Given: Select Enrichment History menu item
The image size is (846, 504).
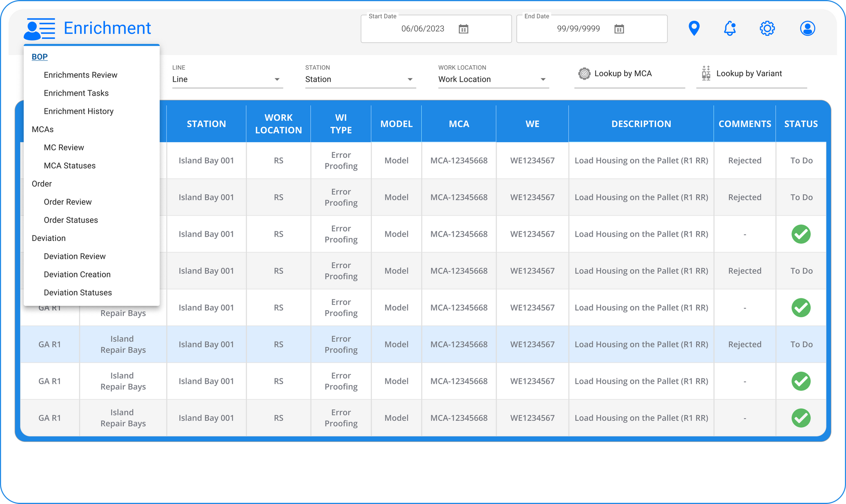Looking at the screenshot, I should [79, 111].
